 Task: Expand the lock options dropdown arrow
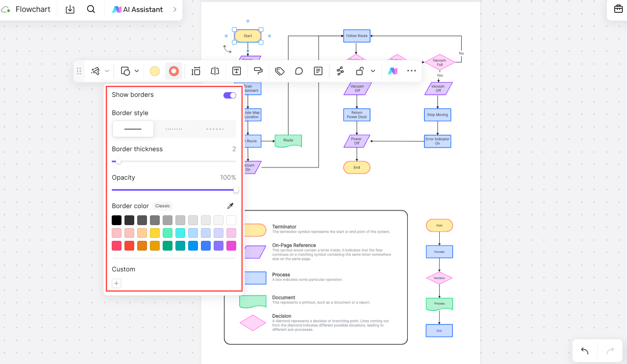coord(373,71)
